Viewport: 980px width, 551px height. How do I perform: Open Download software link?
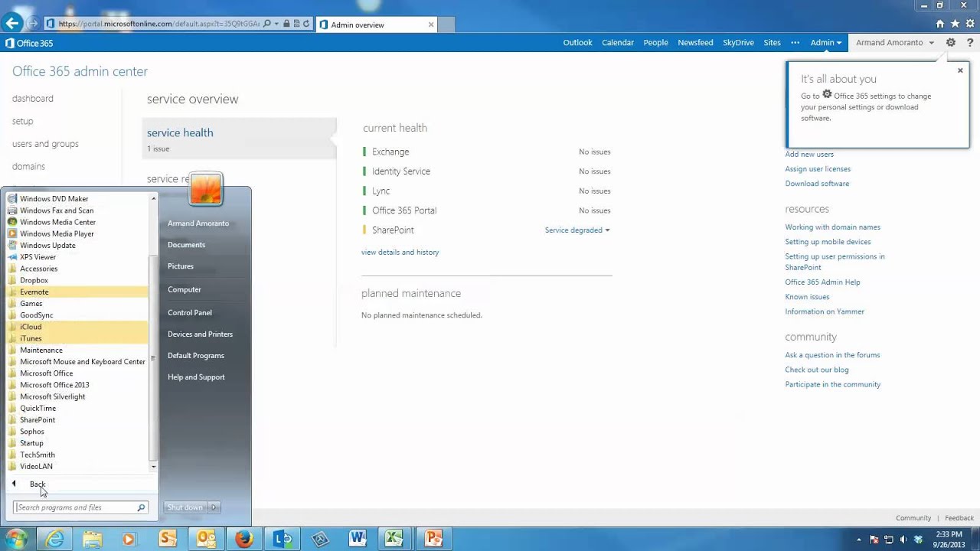[817, 184]
